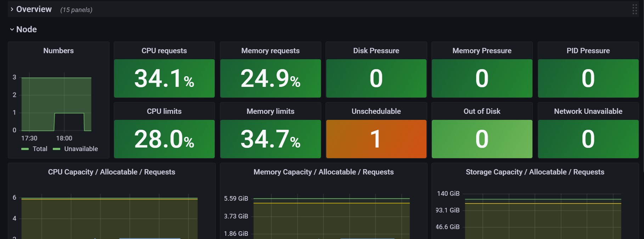Open the PID Pressure panel title
The width and height of the screenshot is (644, 239).
click(588, 51)
